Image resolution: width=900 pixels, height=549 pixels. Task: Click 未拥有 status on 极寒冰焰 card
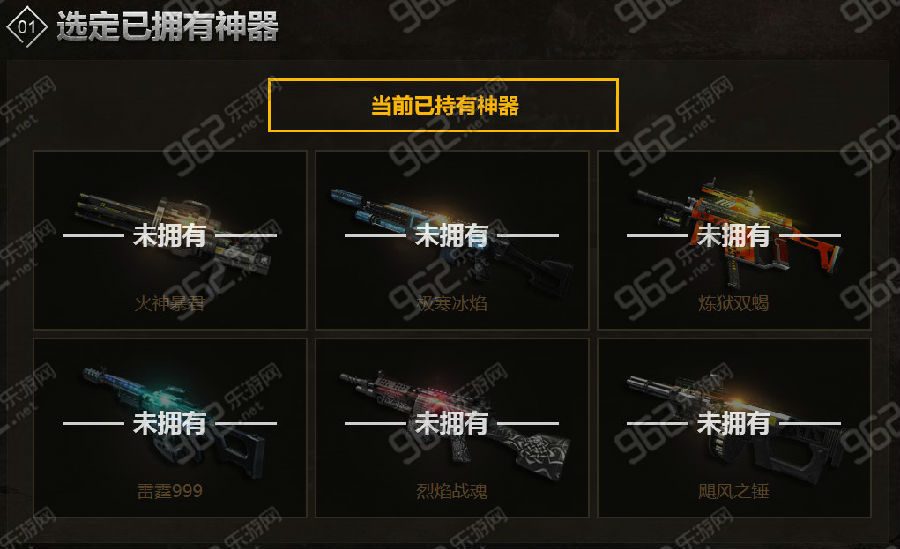point(452,235)
